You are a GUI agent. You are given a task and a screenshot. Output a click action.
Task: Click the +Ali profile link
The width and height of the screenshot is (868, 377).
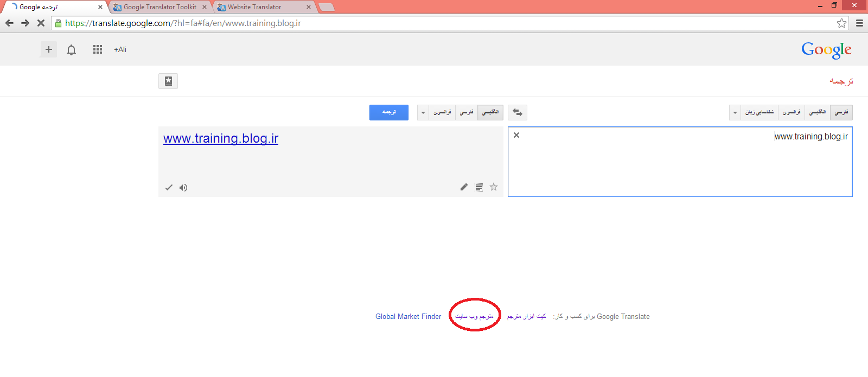click(x=120, y=49)
